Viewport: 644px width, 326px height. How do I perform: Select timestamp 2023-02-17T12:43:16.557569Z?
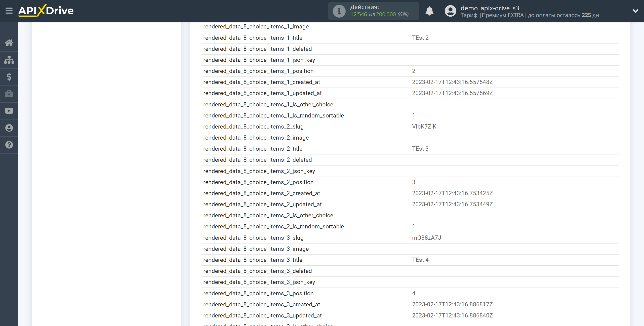[452, 93]
